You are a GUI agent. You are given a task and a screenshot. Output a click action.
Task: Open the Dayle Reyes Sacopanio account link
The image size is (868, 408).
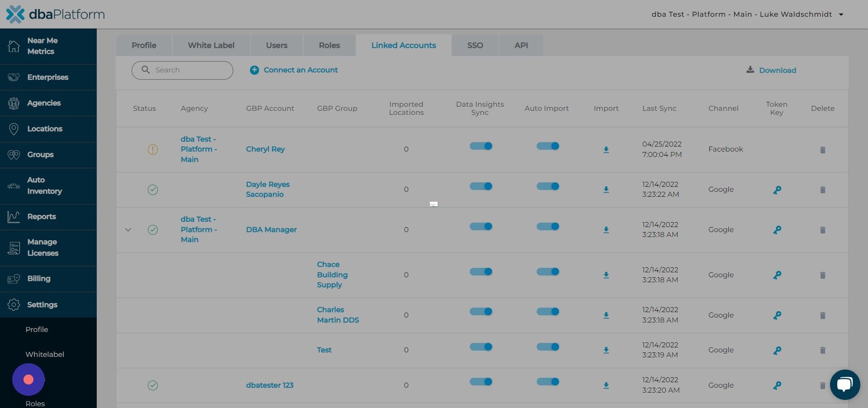(268, 190)
